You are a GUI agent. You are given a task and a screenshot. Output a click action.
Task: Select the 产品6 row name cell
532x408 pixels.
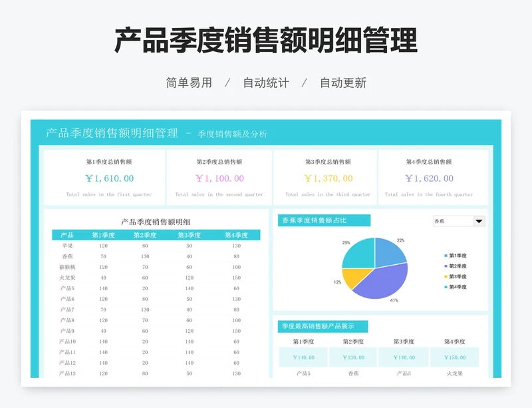click(67, 299)
